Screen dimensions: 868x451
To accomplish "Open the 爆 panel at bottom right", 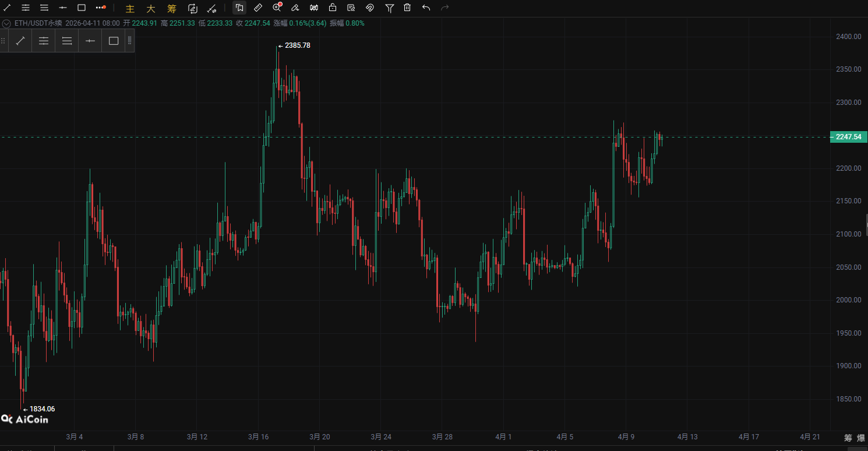I will [x=861, y=438].
